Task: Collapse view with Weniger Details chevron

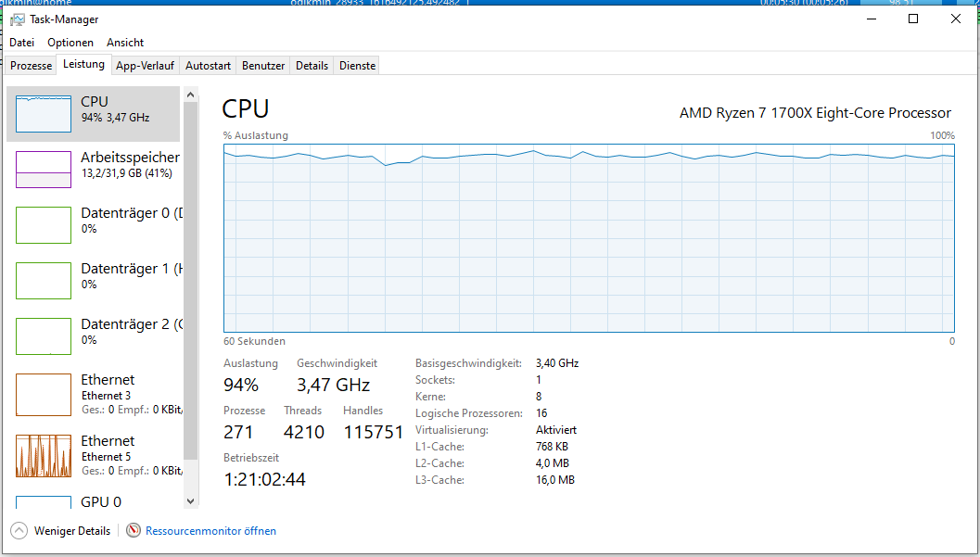Action: coord(19,531)
